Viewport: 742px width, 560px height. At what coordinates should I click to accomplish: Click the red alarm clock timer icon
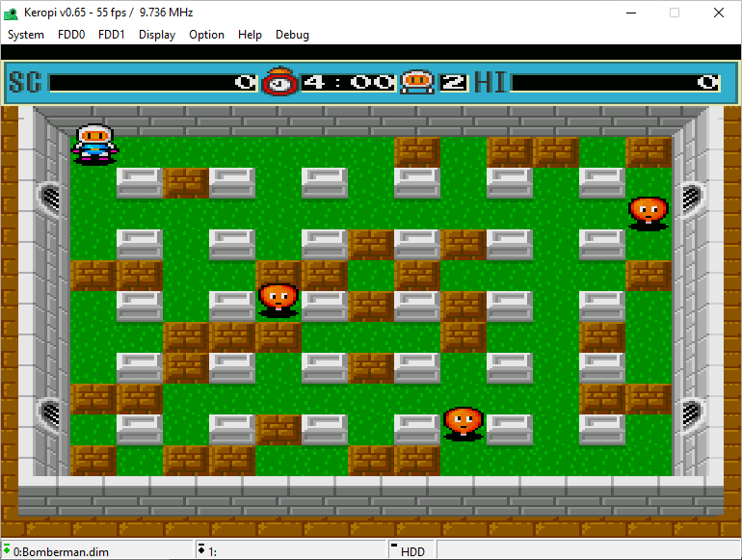[x=279, y=81]
